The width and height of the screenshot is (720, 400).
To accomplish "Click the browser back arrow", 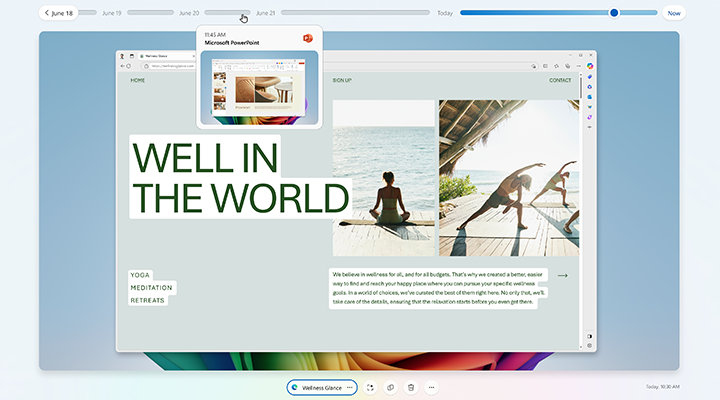I will click(x=122, y=66).
